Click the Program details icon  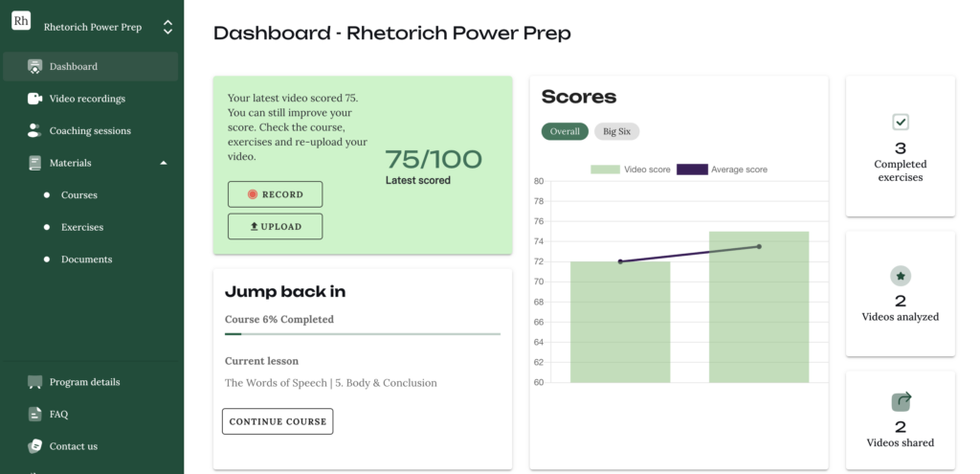[35, 382]
